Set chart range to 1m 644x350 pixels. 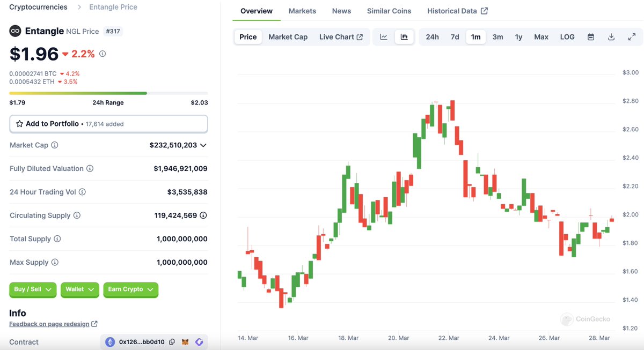(476, 37)
